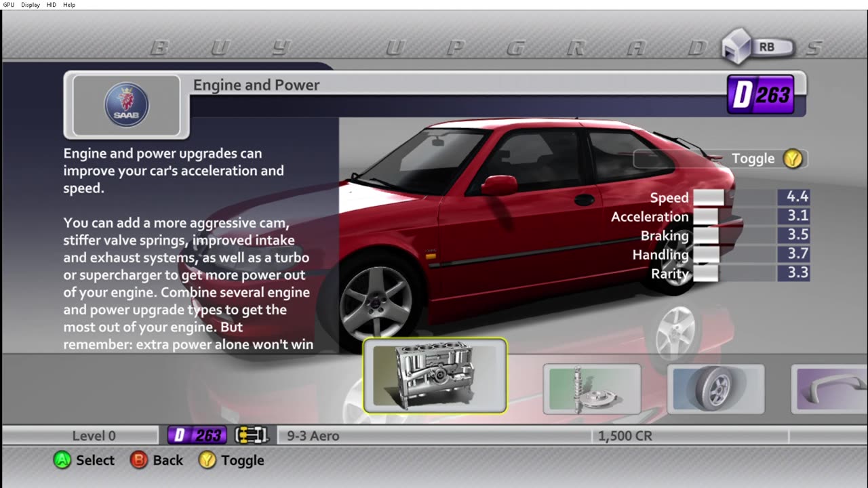Screen dimensions: 868x488
Task: Click the green A Select button
Action: tap(62, 460)
